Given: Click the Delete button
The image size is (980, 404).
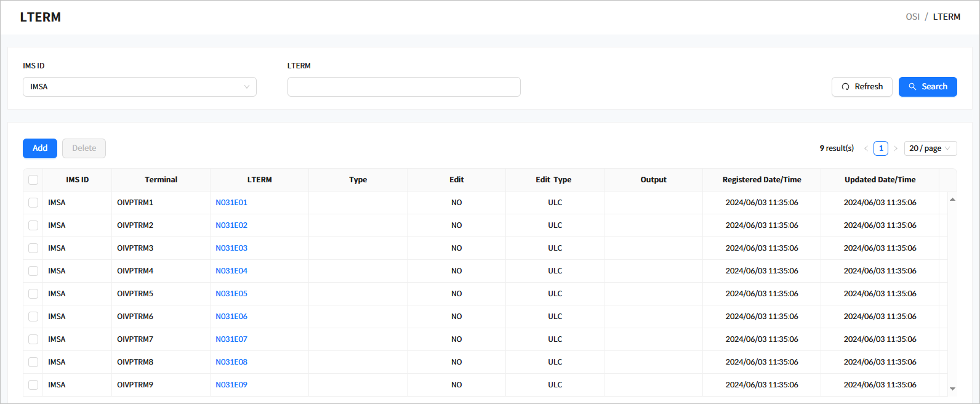Looking at the screenshot, I should click(x=84, y=148).
